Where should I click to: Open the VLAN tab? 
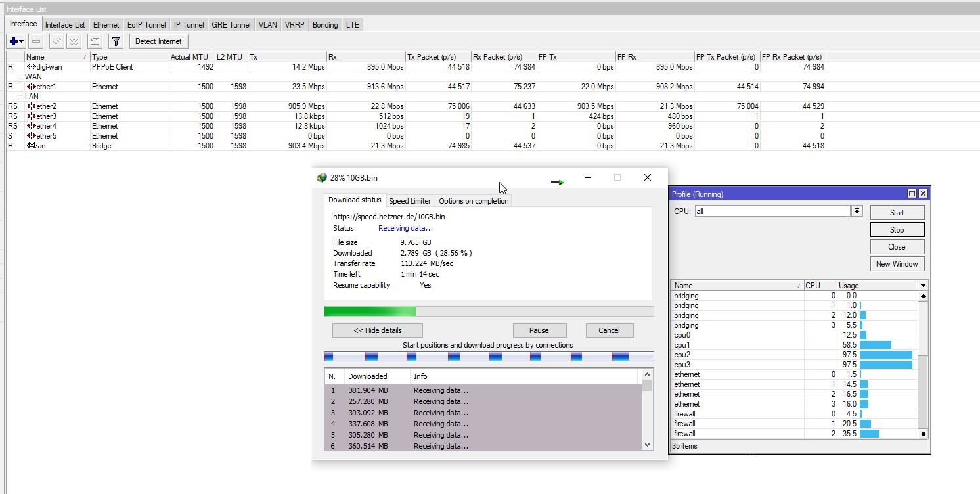[x=268, y=25]
